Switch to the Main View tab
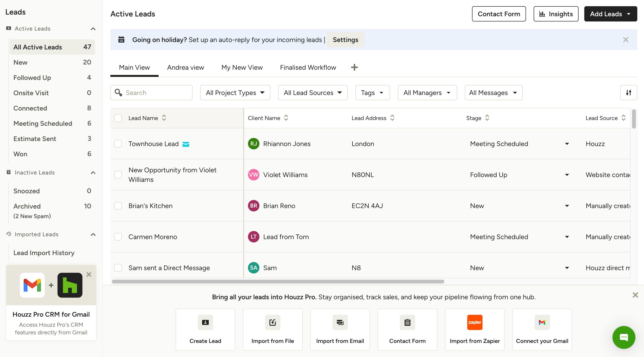The image size is (644, 357). [x=134, y=68]
